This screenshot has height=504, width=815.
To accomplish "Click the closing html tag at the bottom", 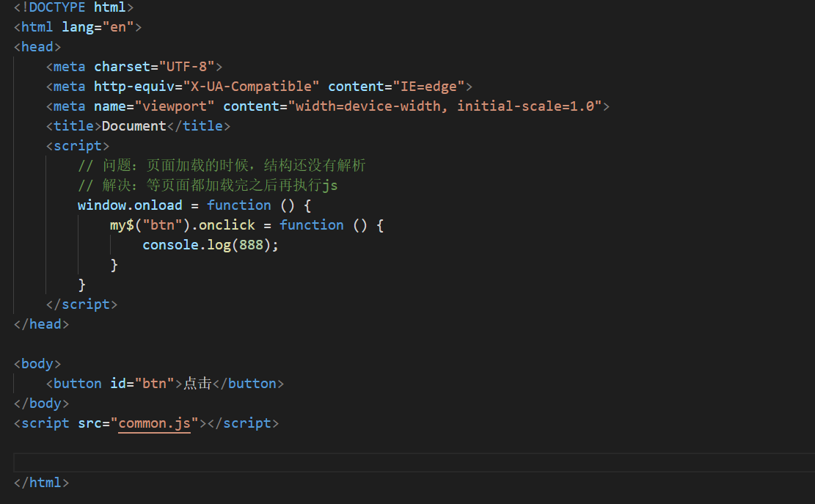I will (x=40, y=482).
